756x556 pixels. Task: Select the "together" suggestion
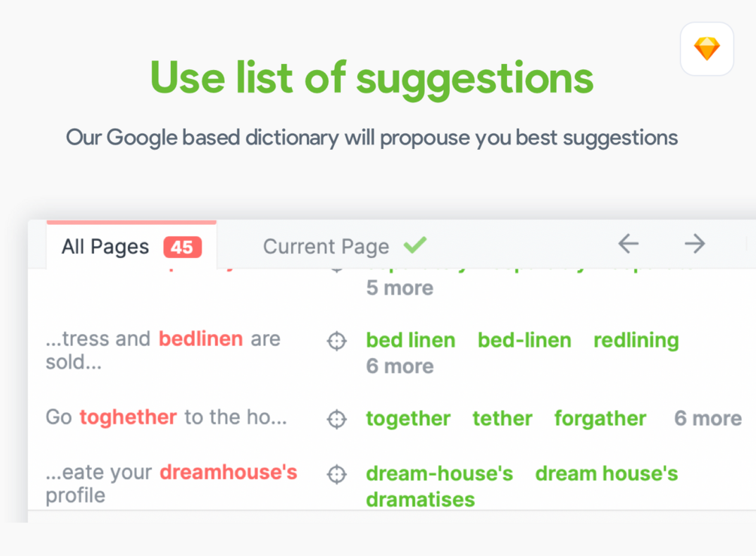408,418
